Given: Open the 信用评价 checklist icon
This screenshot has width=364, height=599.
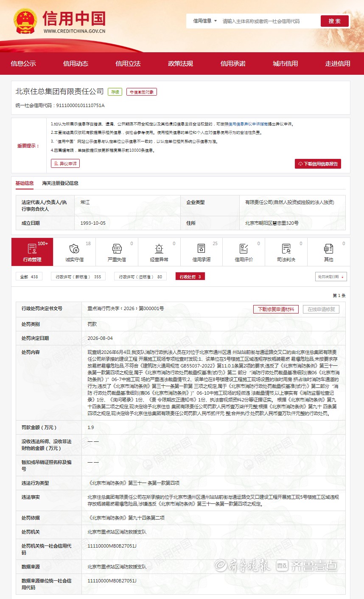Looking at the screenshot, I should [x=244, y=249].
